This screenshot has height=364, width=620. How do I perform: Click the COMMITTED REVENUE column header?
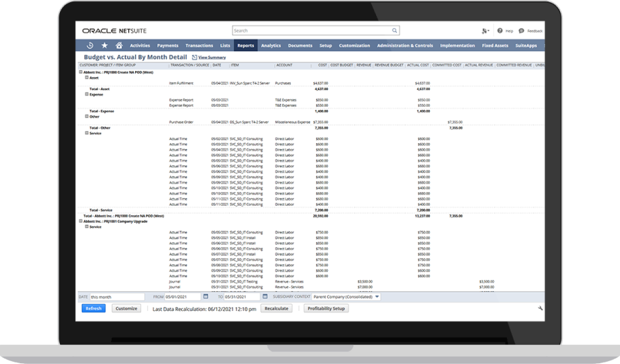pyautogui.click(x=514, y=65)
